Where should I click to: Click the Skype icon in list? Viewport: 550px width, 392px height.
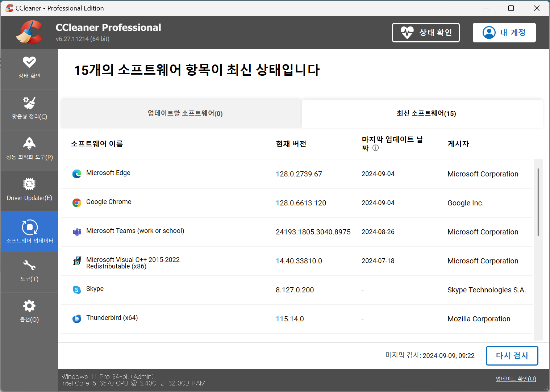pos(77,290)
